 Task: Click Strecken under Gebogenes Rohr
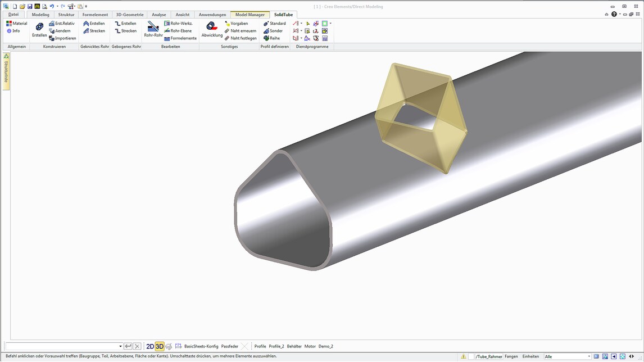126,31
